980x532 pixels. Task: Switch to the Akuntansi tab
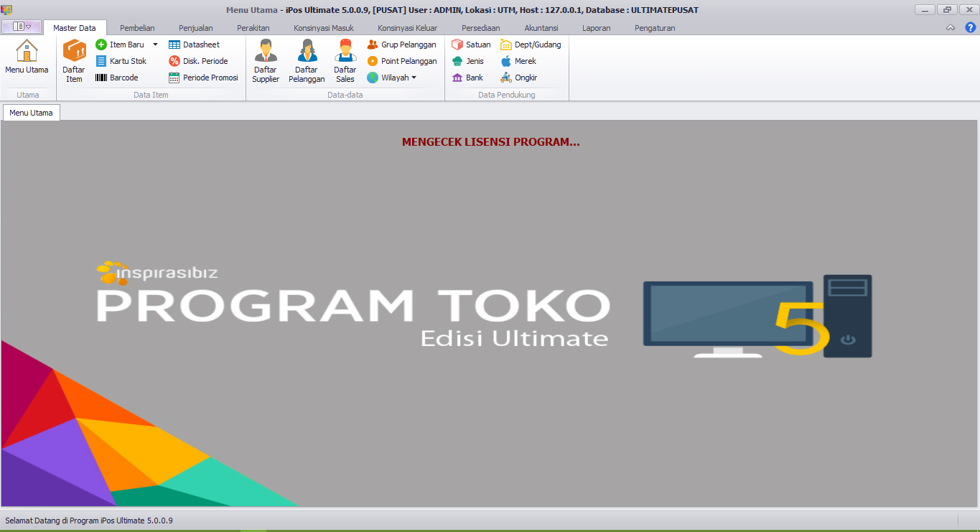(x=541, y=27)
